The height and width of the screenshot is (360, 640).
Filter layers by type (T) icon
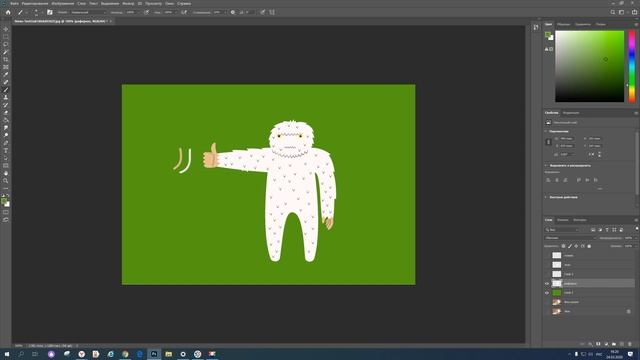tap(607, 230)
